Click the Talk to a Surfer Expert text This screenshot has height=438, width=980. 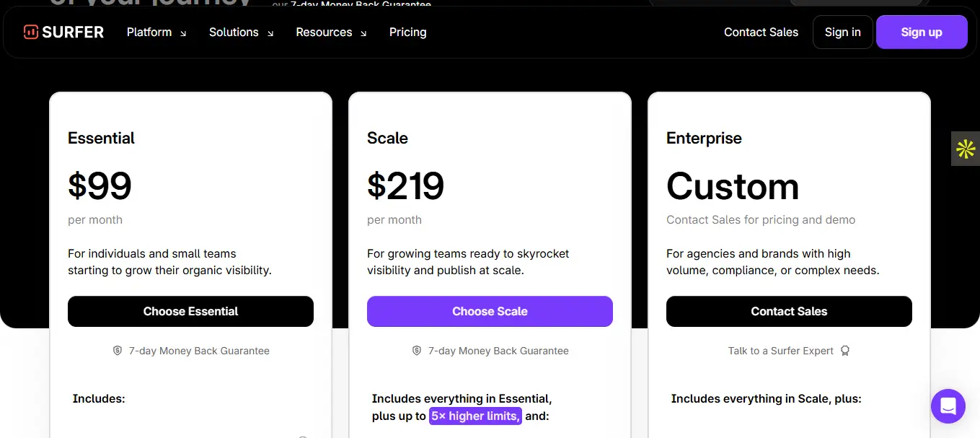780,351
